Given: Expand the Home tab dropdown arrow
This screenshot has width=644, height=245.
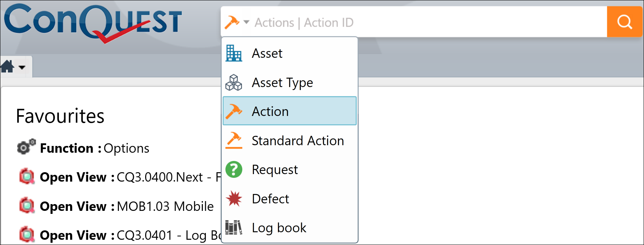Looking at the screenshot, I should tap(22, 68).
